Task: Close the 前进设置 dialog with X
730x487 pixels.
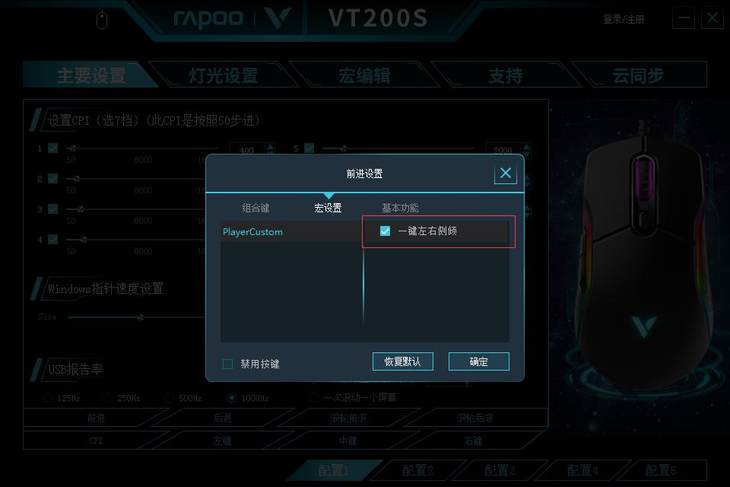Action: (x=505, y=174)
